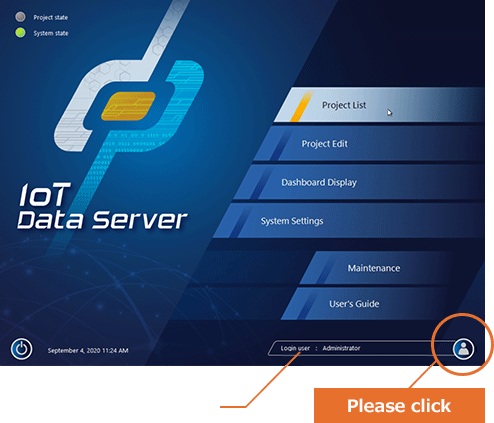Click the green System state indicator
This screenshot has width=494, height=423.
click(x=20, y=33)
